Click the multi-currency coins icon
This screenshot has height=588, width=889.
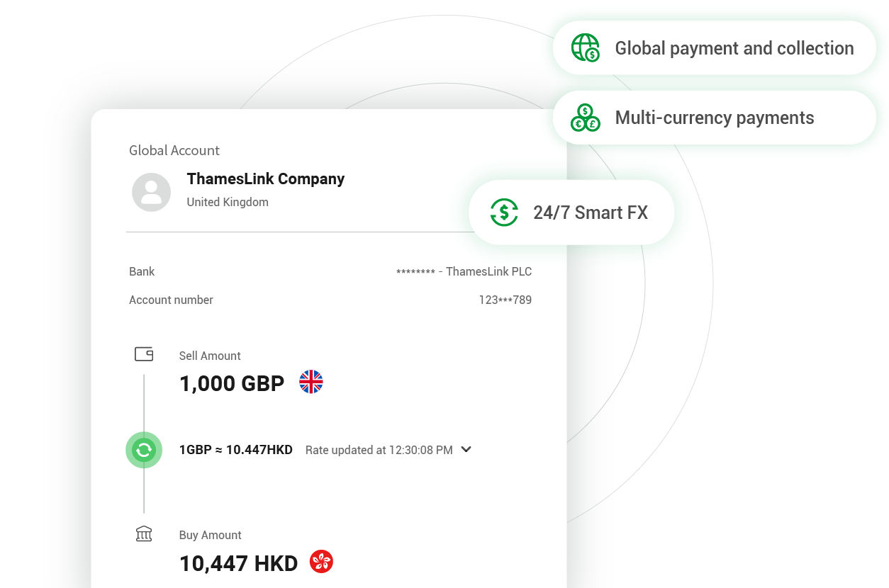[586, 118]
